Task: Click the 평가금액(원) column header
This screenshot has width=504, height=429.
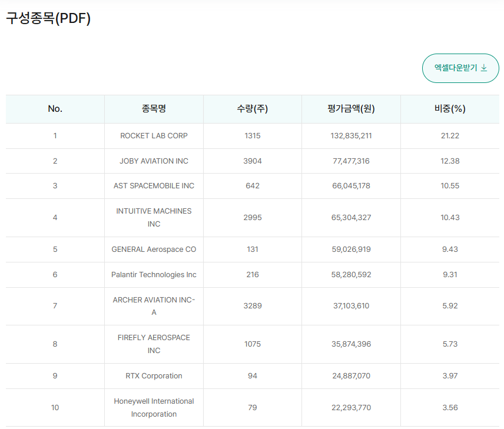Action: pos(351,109)
